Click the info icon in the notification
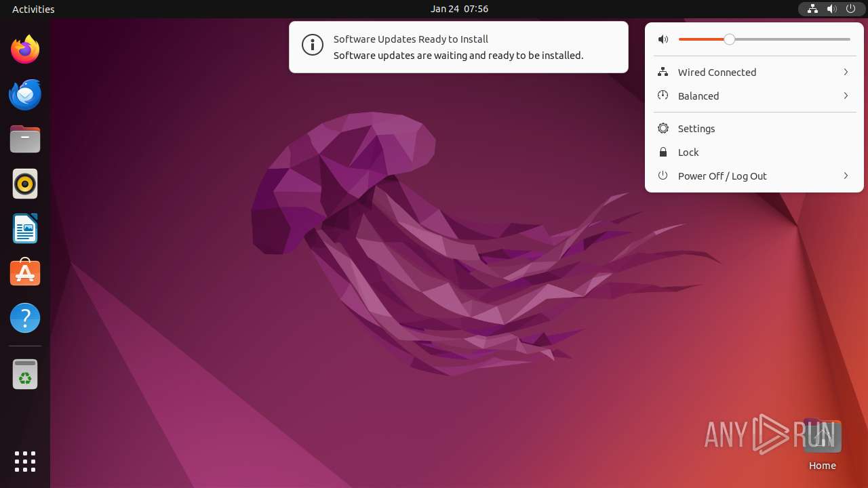Viewport: 868px width, 488px height. click(313, 45)
